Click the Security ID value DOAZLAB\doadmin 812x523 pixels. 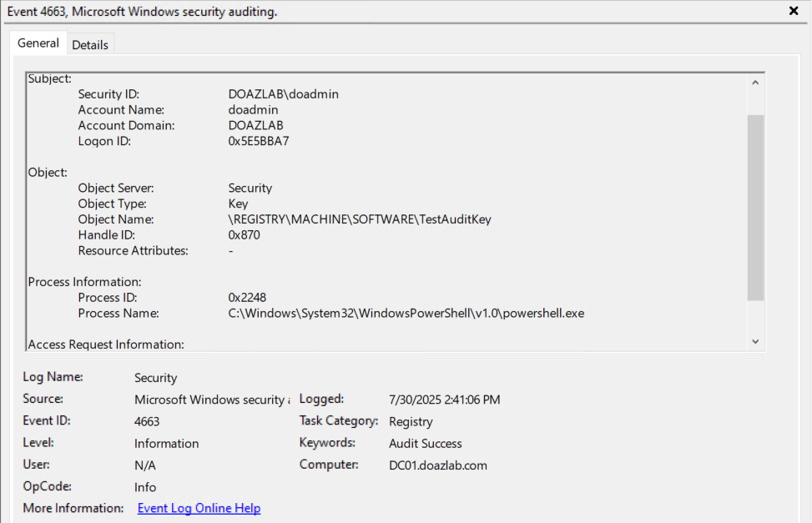coord(284,94)
